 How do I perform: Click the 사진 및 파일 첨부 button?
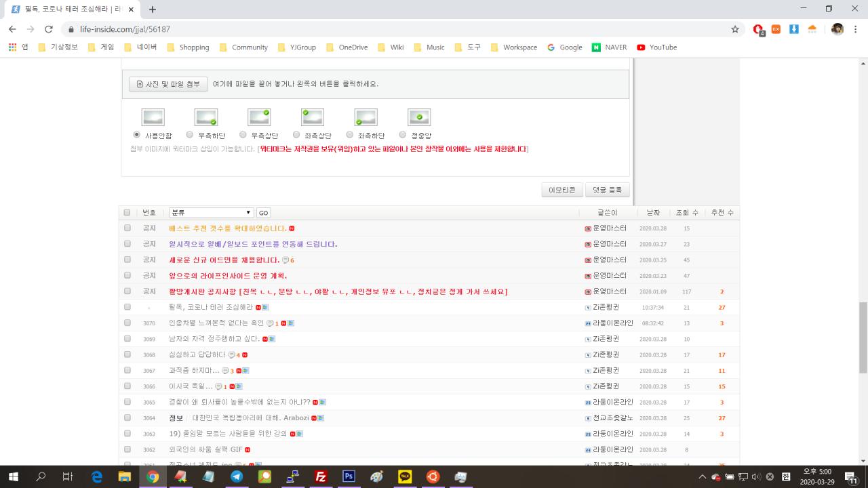168,84
